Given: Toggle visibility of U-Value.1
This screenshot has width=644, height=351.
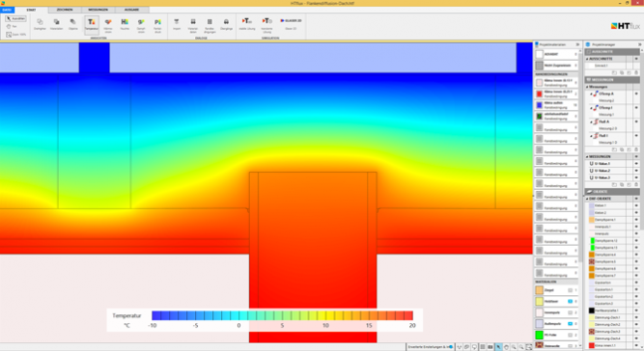Looking at the screenshot, I should 636,164.
